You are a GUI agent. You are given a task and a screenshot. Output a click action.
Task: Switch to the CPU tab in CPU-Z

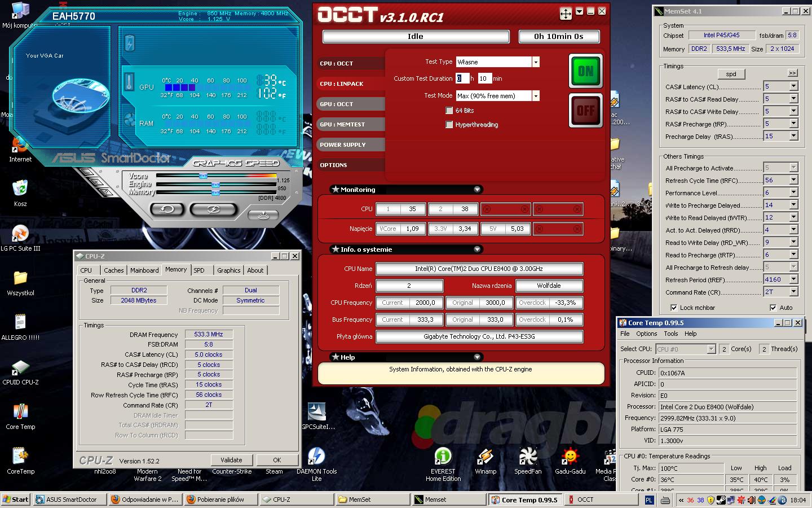tap(86, 270)
